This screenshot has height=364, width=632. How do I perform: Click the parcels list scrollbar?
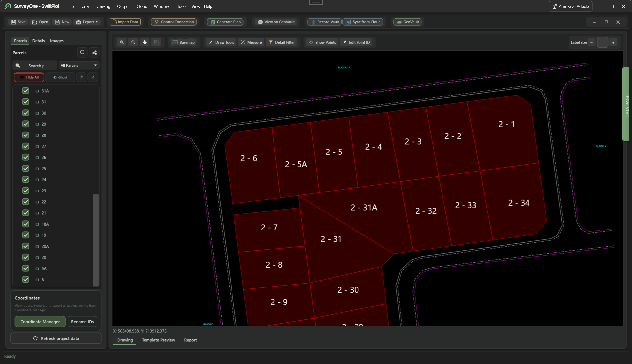click(96, 240)
